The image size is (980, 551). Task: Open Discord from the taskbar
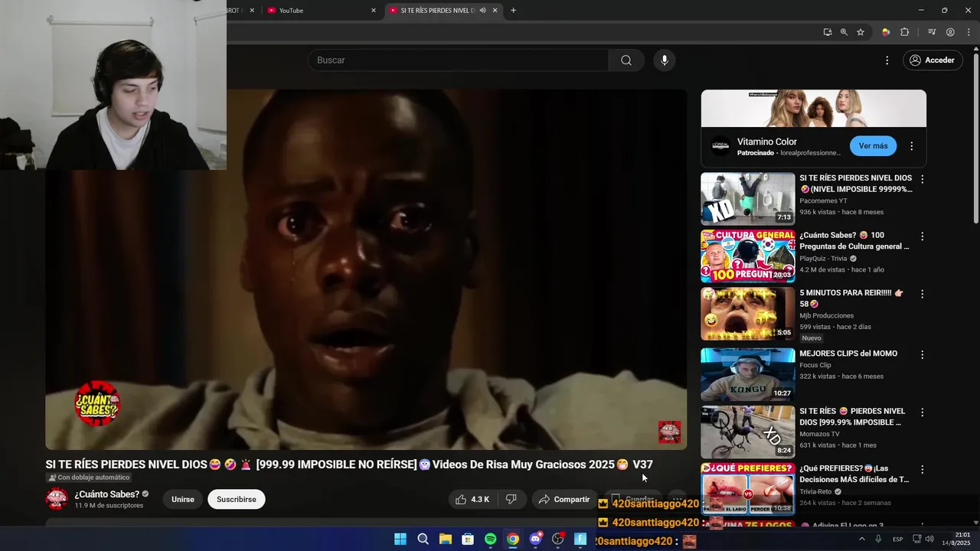pos(536,540)
